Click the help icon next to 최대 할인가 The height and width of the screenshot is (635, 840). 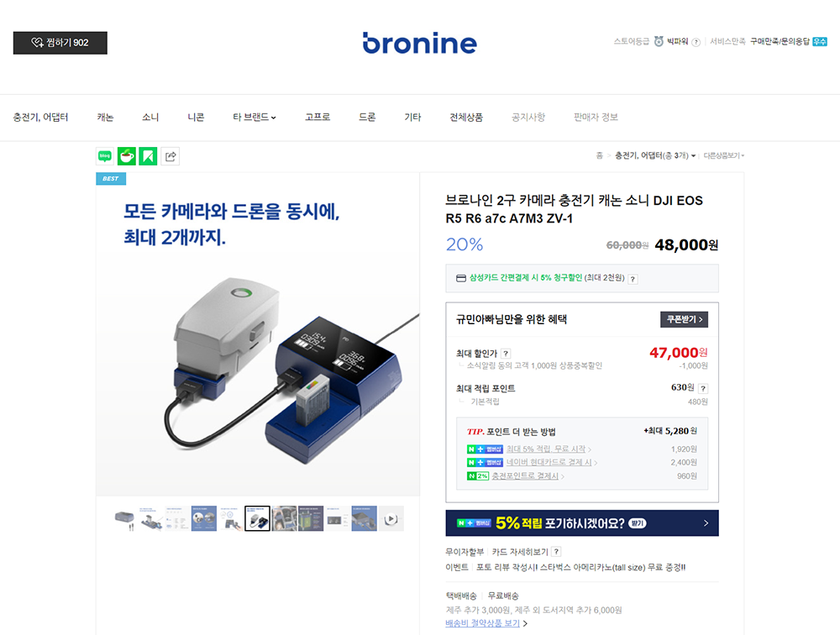click(x=506, y=354)
